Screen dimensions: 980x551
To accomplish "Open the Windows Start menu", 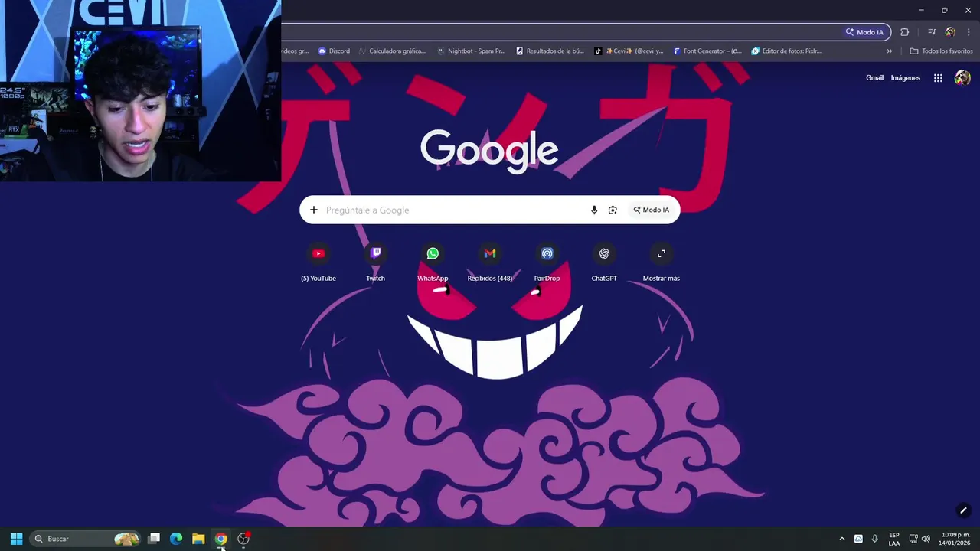I will coord(16,539).
